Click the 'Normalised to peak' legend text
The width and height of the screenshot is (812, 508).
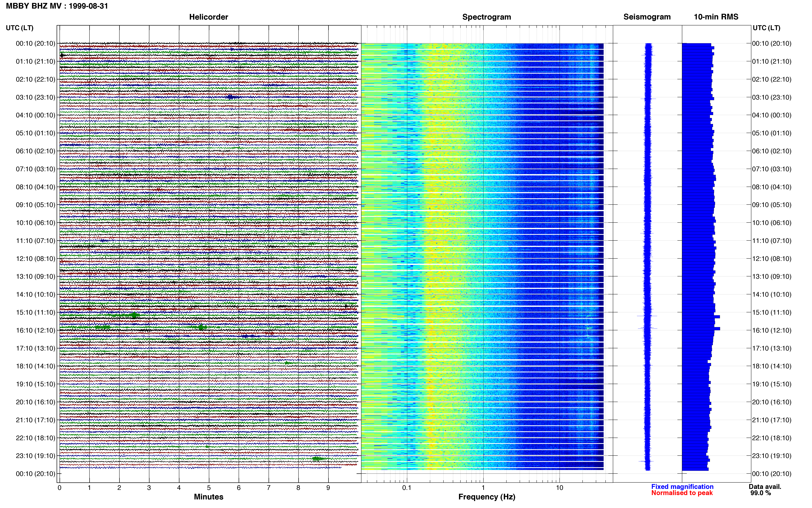[682, 493]
